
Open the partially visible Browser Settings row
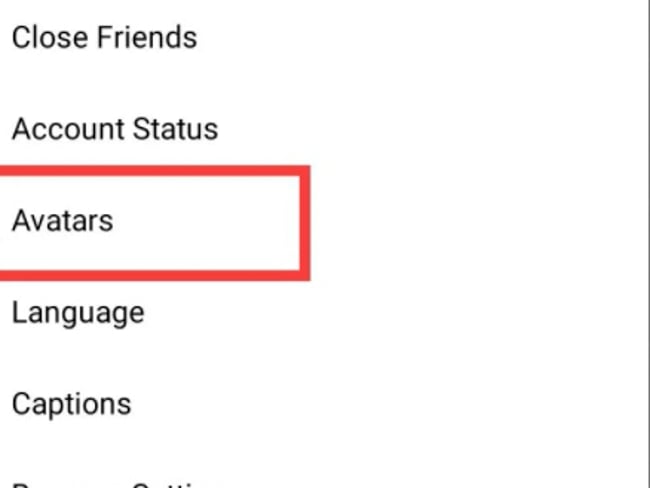(115, 482)
